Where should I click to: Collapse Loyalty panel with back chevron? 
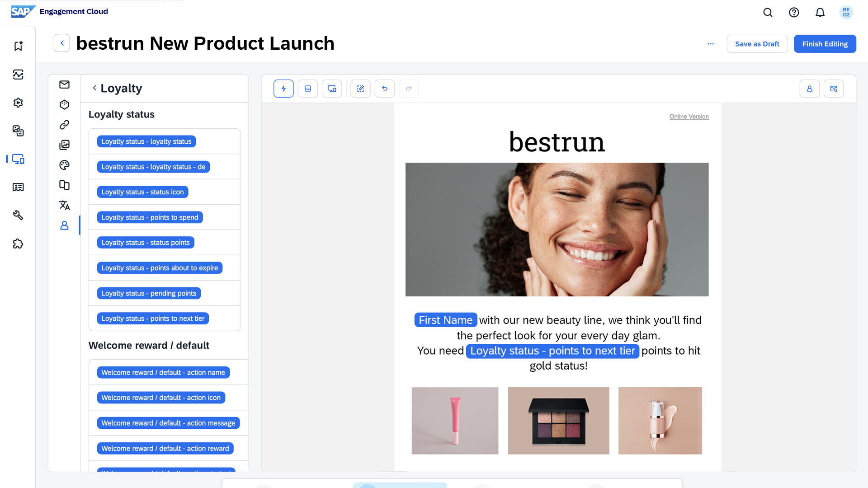[x=94, y=88]
